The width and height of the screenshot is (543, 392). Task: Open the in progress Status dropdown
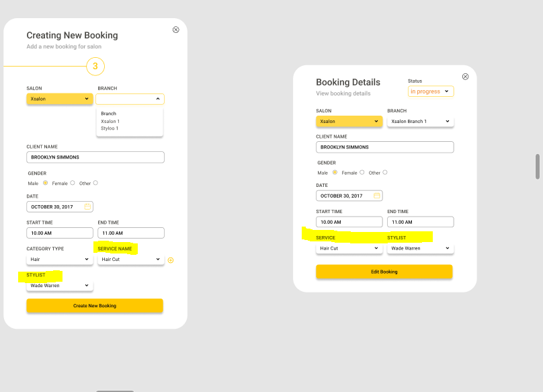[x=431, y=91]
